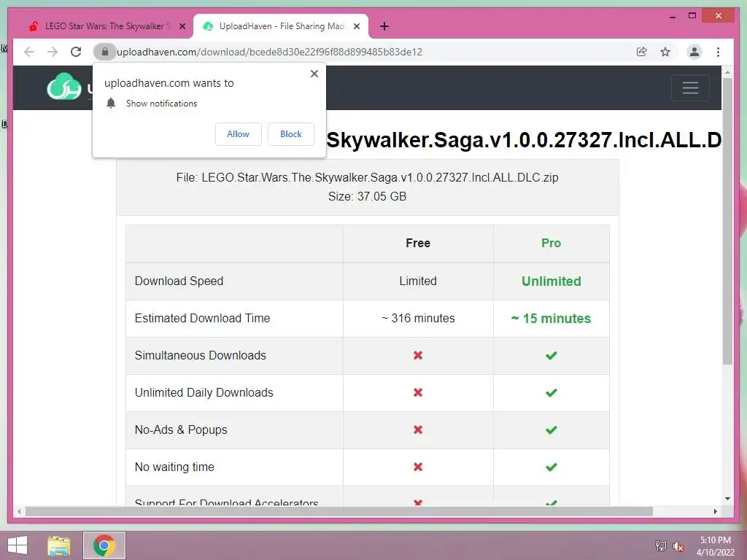The width and height of the screenshot is (747, 560).
Task: Click the file name LEGO...DLC.zip text
Action: [x=379, y=178]
